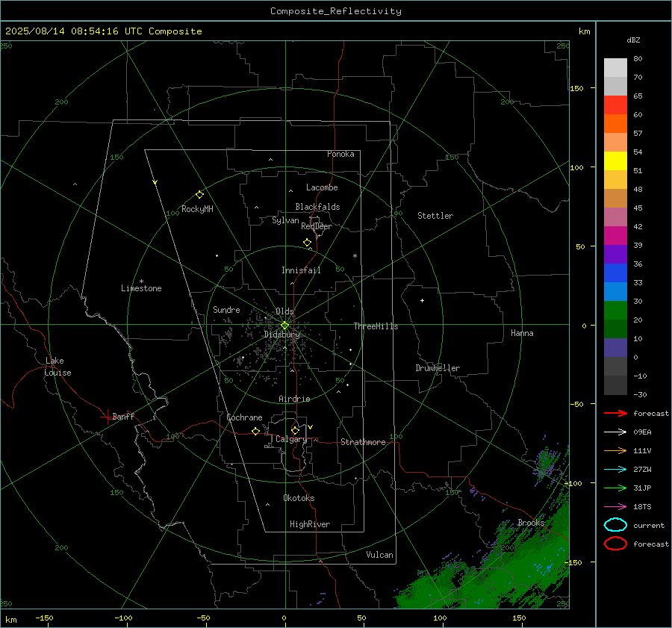The image size is (672, 628).
Task: Click the red forecast arrow legend icon
Action: coord(615,413)
